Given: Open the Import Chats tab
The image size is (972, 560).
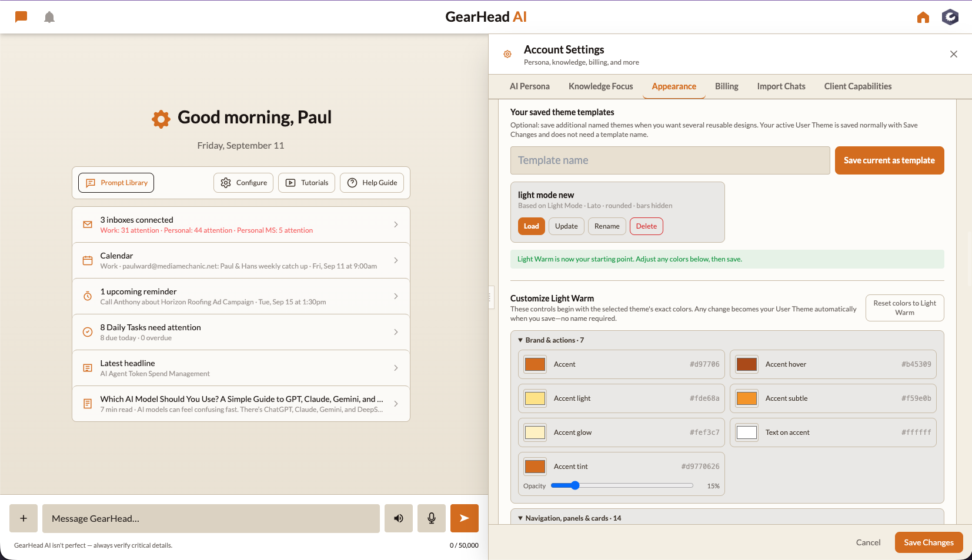Looking at the screenshot, I should point(781,86).
